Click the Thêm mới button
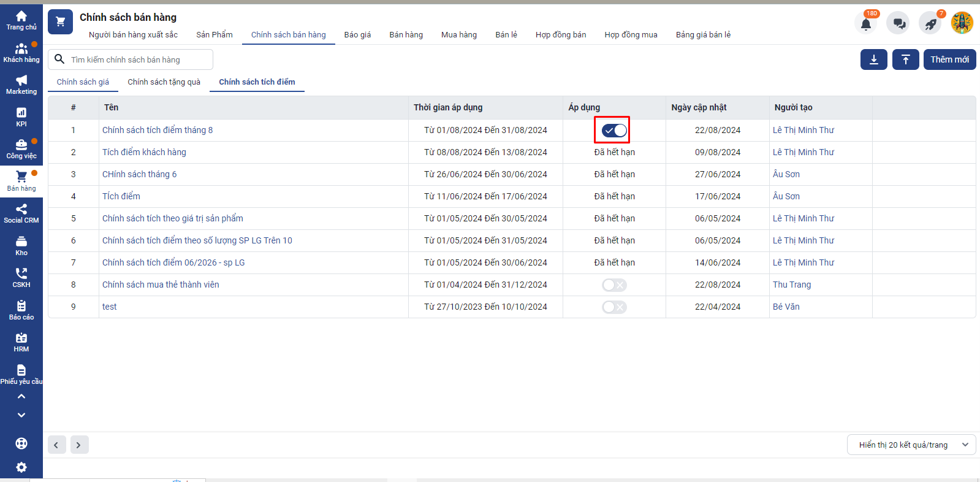980x482 pixels. coord(949,59)
